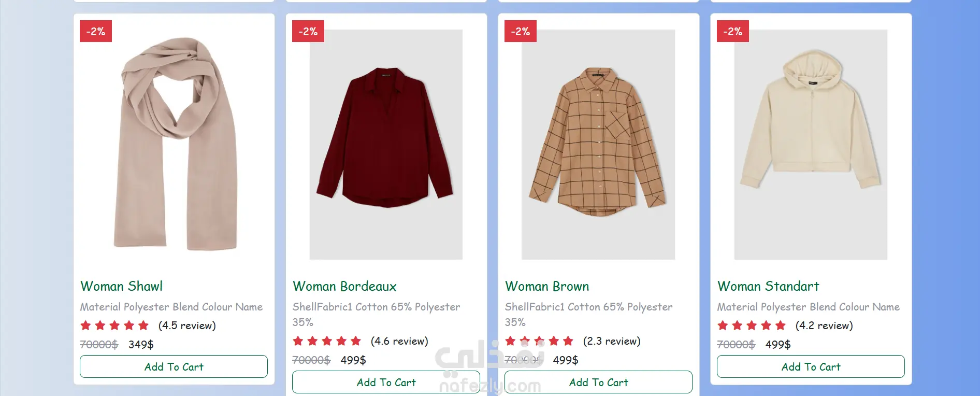Add Woman Standart to cart
Viewport: 980px width, 396px height.
pos(811,366)
